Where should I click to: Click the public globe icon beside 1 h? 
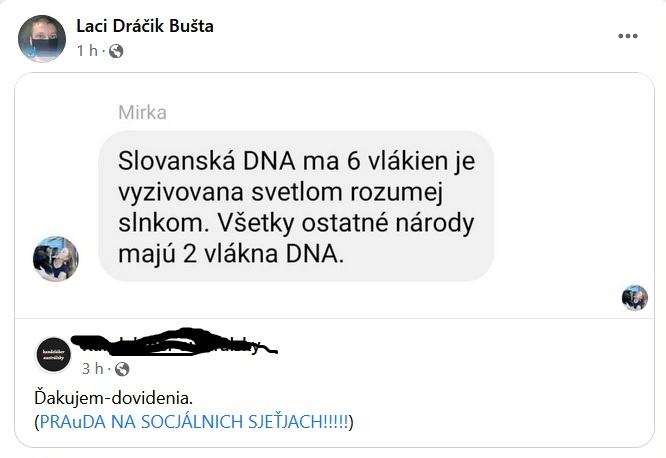click(116, 51)
